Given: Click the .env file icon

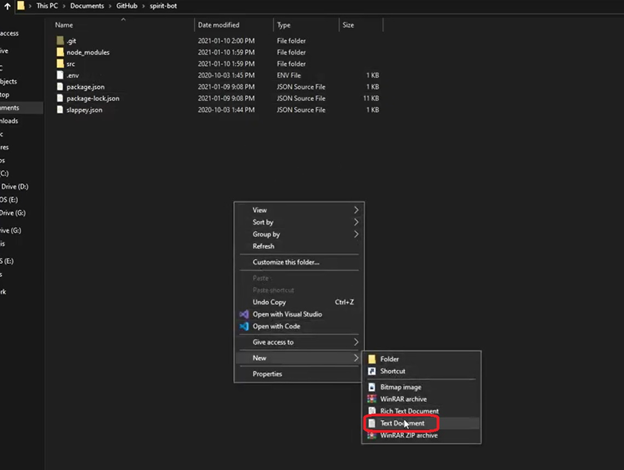Looking at the screenshot, I should 60,75.
